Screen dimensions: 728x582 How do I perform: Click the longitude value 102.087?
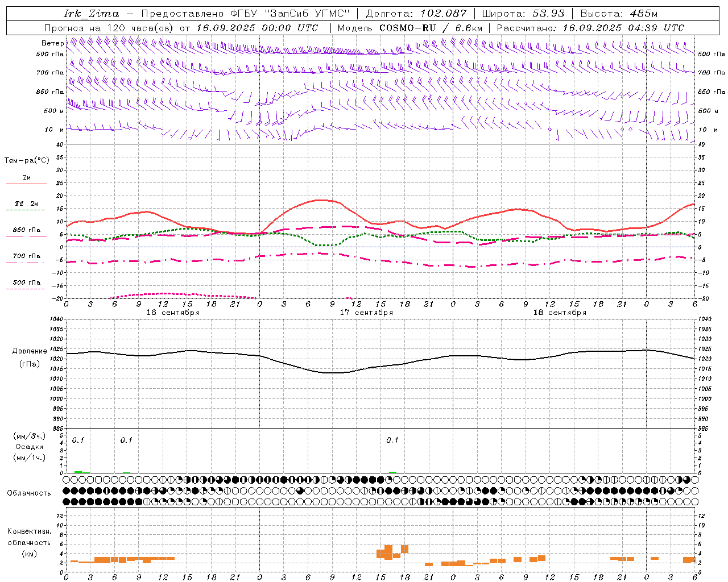[x=444, y=14]
